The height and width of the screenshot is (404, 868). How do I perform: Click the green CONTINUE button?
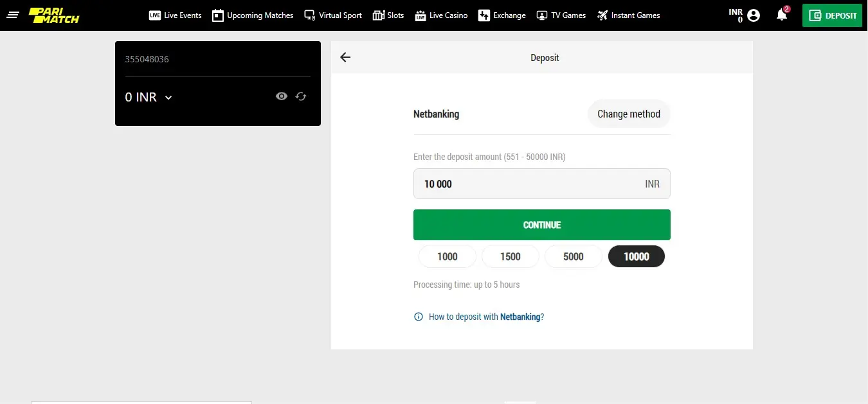[x=542, y=225]
